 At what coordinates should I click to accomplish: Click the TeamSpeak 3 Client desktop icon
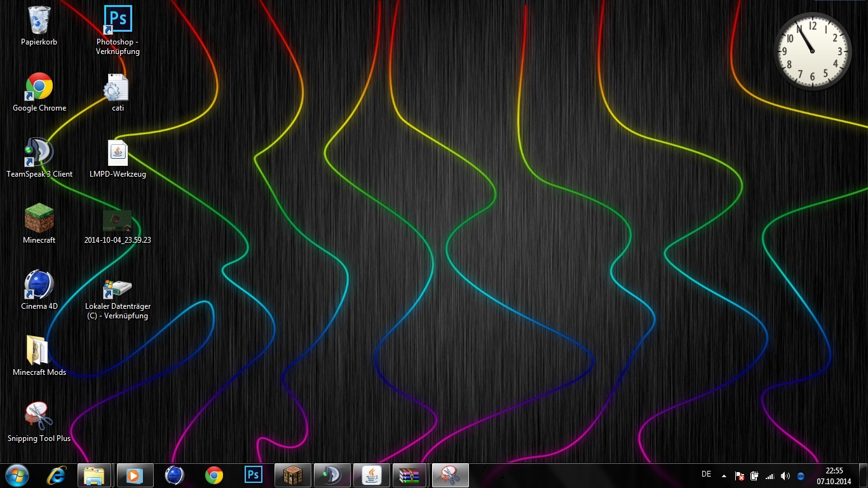pos(39,152)
